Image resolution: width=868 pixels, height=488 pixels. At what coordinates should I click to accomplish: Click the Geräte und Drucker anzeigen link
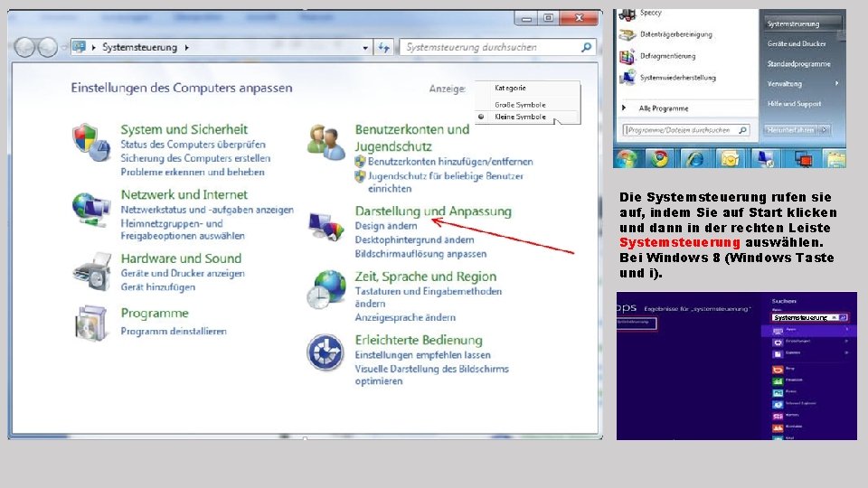(183, 273)
